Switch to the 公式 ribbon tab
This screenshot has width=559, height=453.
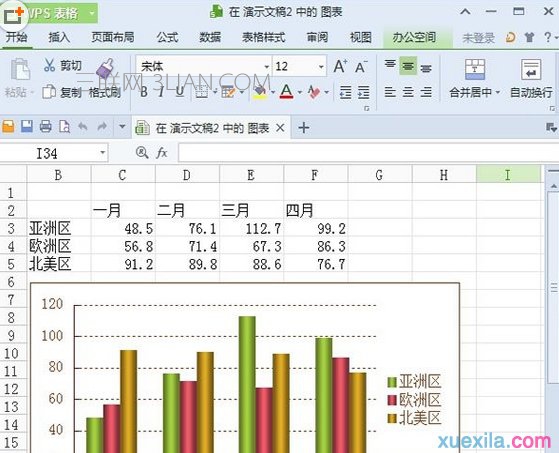pyautogui.click(x=167, y=37)
